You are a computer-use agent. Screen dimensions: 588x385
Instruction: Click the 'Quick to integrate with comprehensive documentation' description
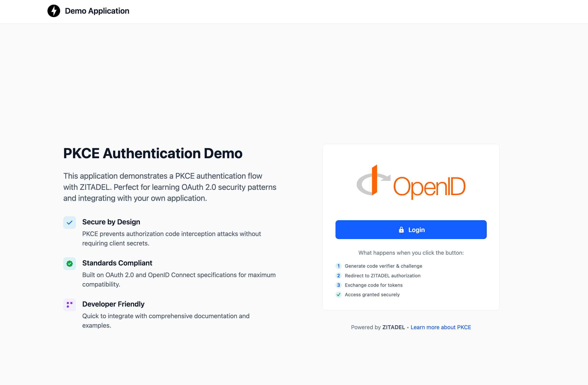tap(166, 320)
